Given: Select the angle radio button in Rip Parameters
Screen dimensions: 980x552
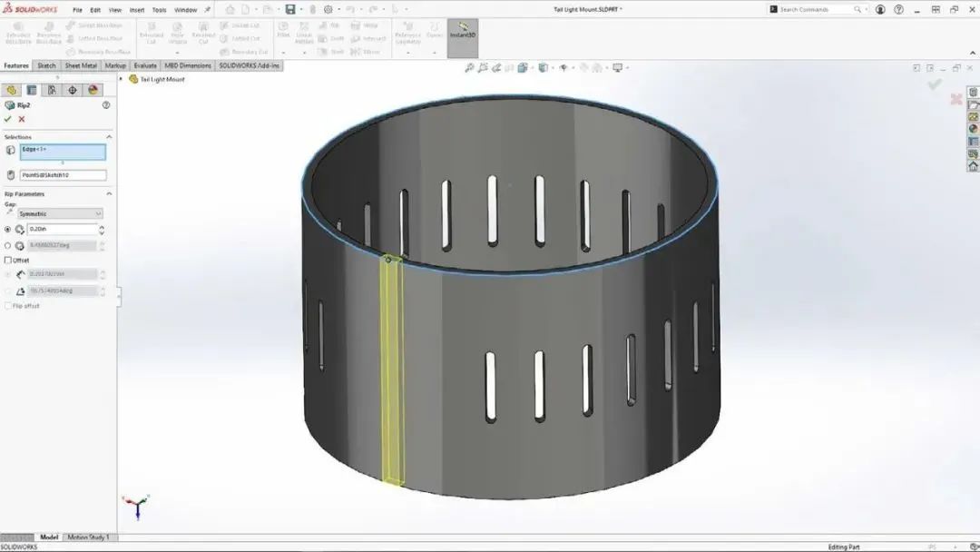Looking at the screenshot, I should [x=7, y=245].
